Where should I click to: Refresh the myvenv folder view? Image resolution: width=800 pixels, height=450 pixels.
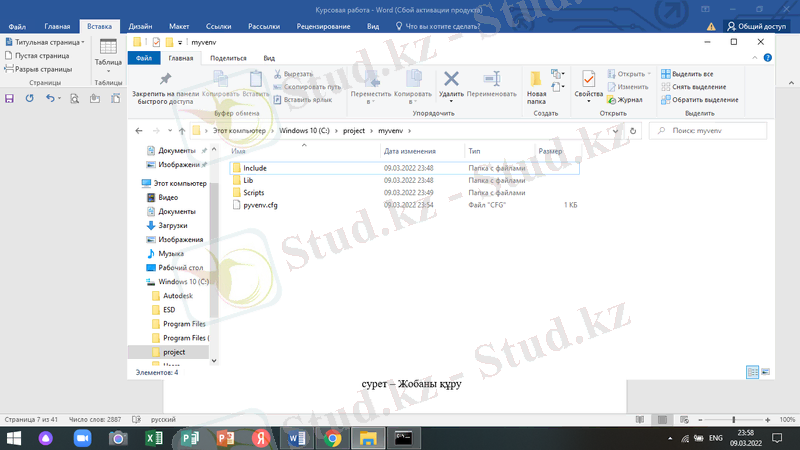[633, 131]
